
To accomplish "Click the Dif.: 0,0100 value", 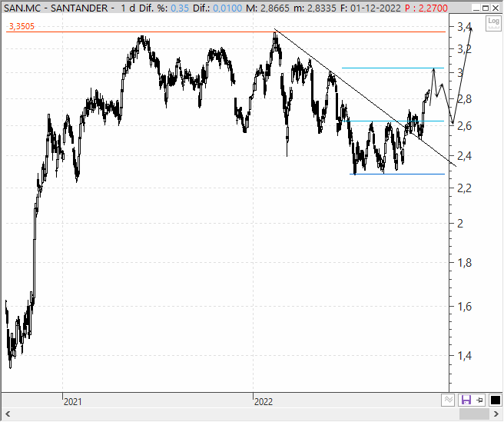I will [217, 8].
